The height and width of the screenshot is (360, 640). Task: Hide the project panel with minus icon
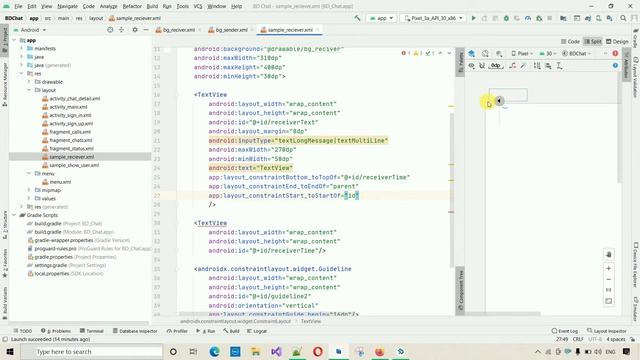[x=146, y=30]
